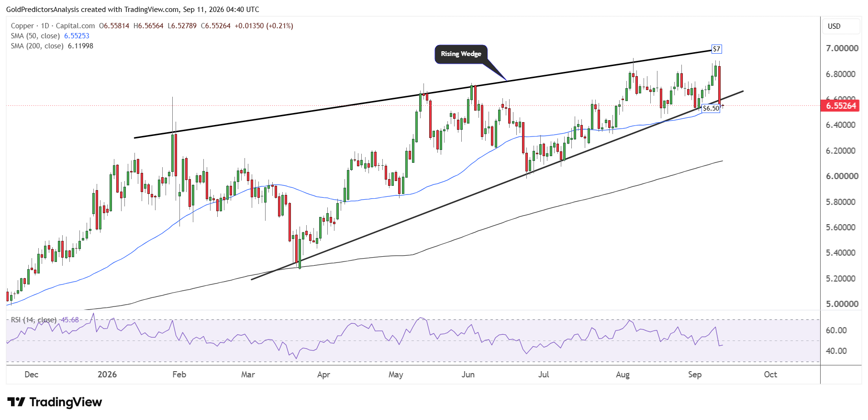Click the Apr label on time axis

tap(324, 375)
